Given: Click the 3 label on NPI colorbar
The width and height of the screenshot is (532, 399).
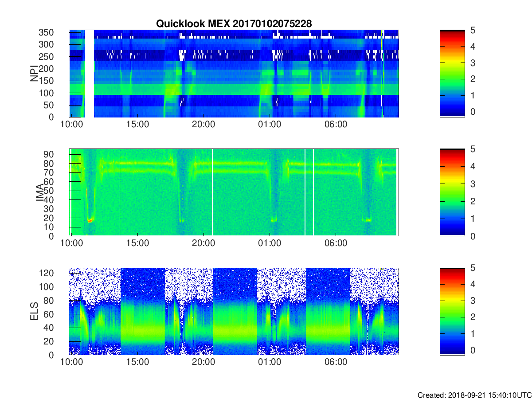Looking at the screenshot, I should point(473,63).
